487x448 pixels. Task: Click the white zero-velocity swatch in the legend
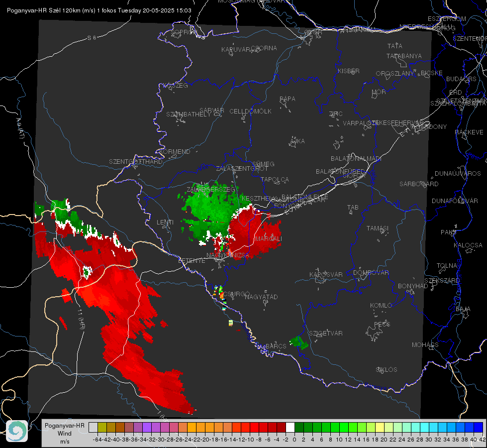click(x=290, y=427)
